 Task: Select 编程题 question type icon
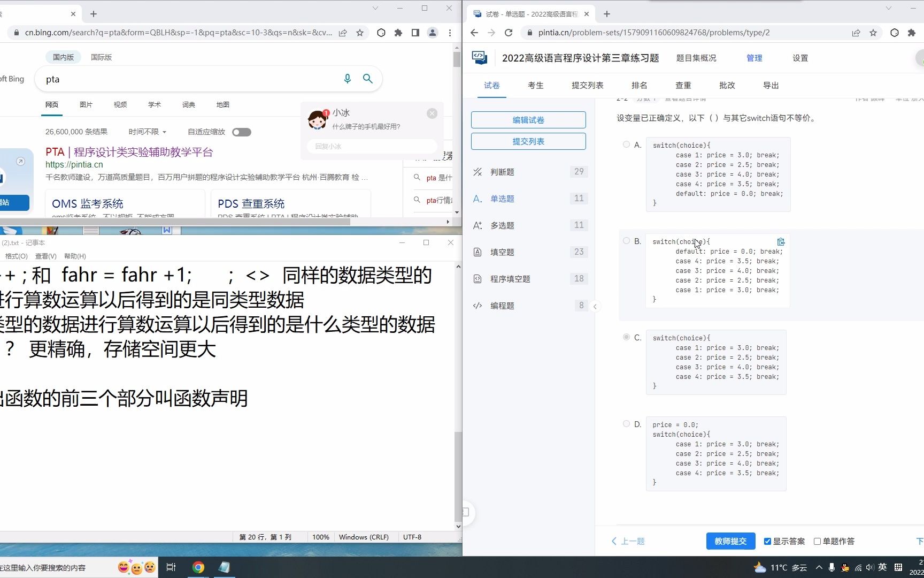click(477, 305)
